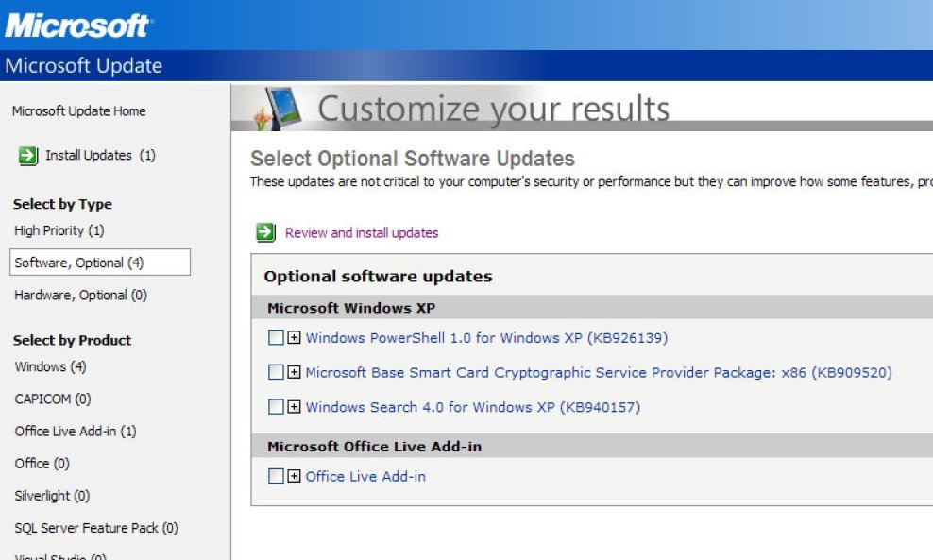Open Windows PowerShell 1.0 (KB926139) link
933x560 pixels.
tap(486, 338)
